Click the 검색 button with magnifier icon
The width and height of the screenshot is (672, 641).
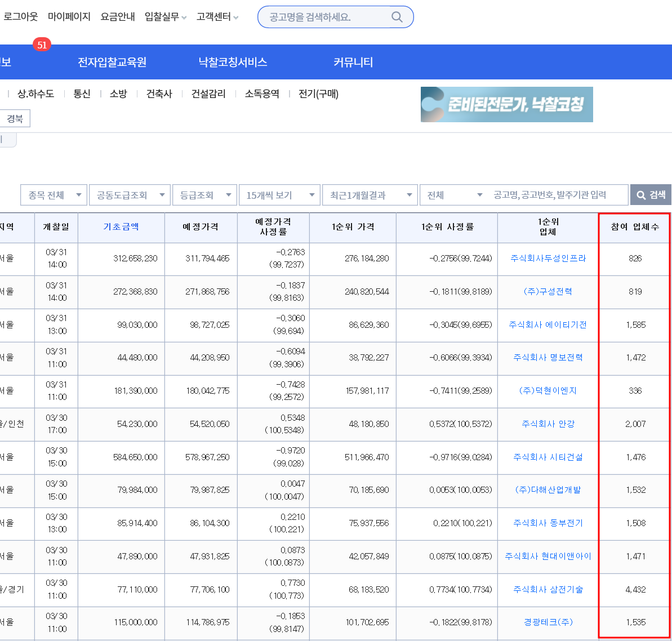click(651, 195)
